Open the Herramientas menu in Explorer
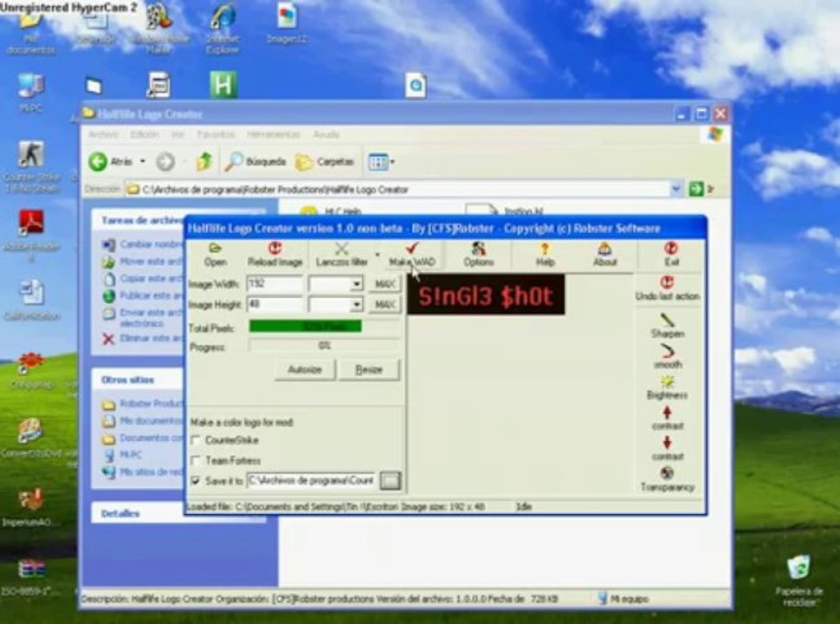The image size is (840, 624). [273, 134]
